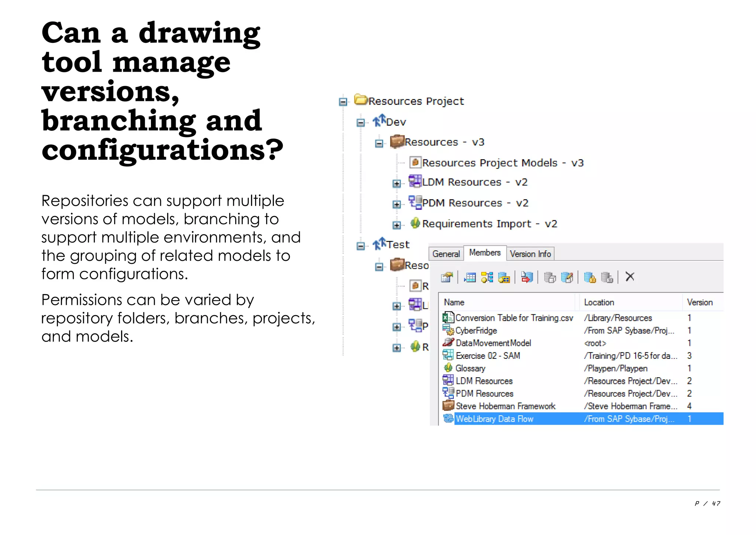Click the Excel icon of Conversion Table row

coord(448,317)
